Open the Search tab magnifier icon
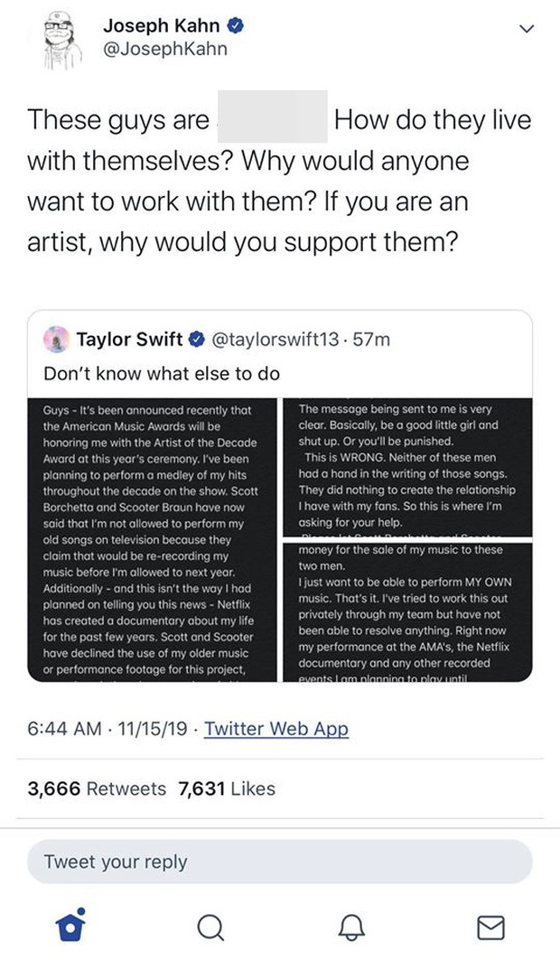560x961 pixels. click(210, 928)
